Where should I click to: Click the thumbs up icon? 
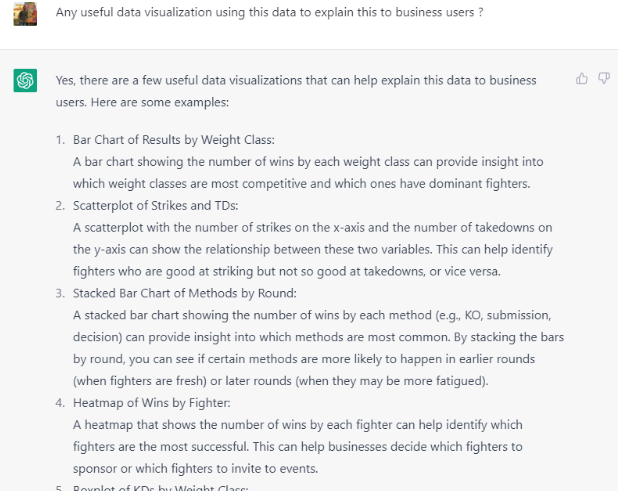pyautogui.click(x=582, y=78)
